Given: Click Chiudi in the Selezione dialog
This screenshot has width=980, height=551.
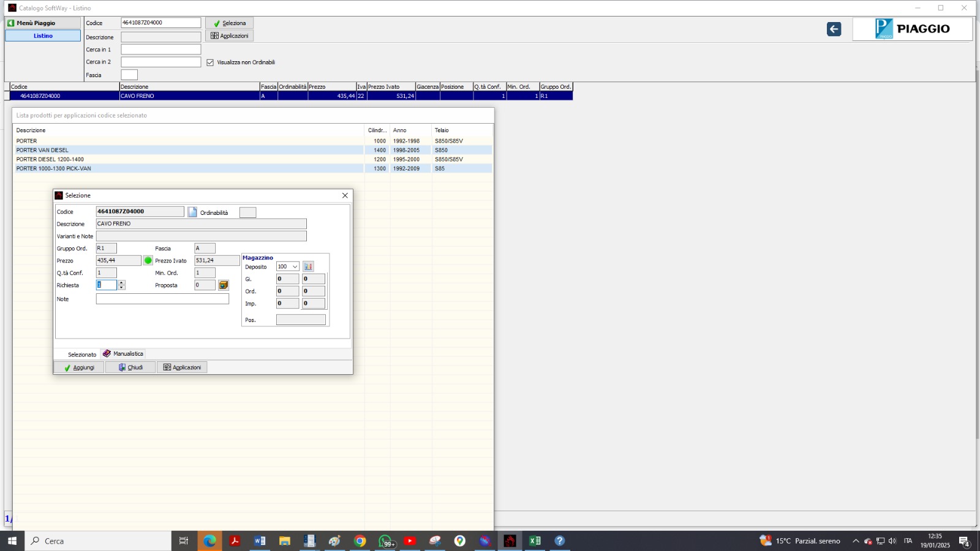Looking at the screenshot, I should (130, 367).
